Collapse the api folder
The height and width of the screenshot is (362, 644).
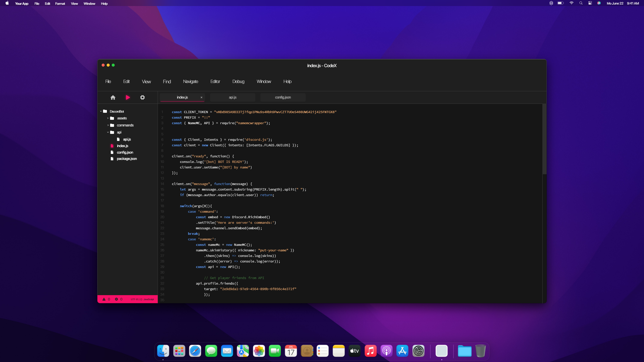pyautogui.click(x=108, y=132)
